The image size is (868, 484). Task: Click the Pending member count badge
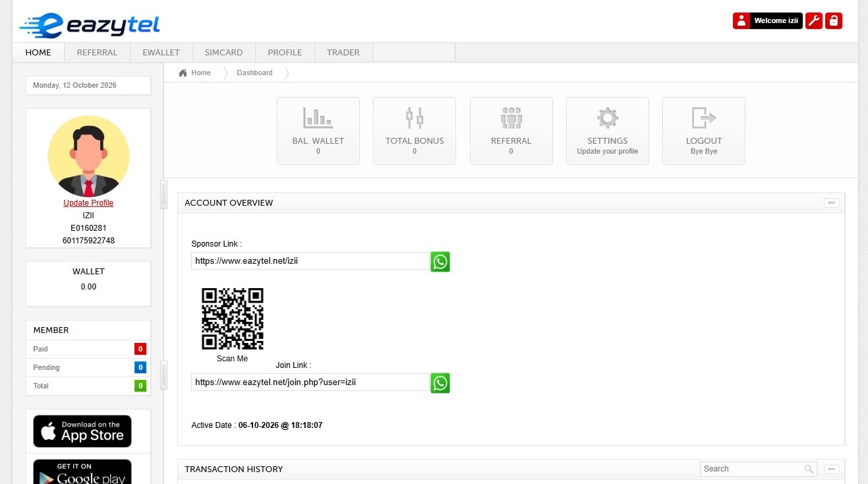140,367
